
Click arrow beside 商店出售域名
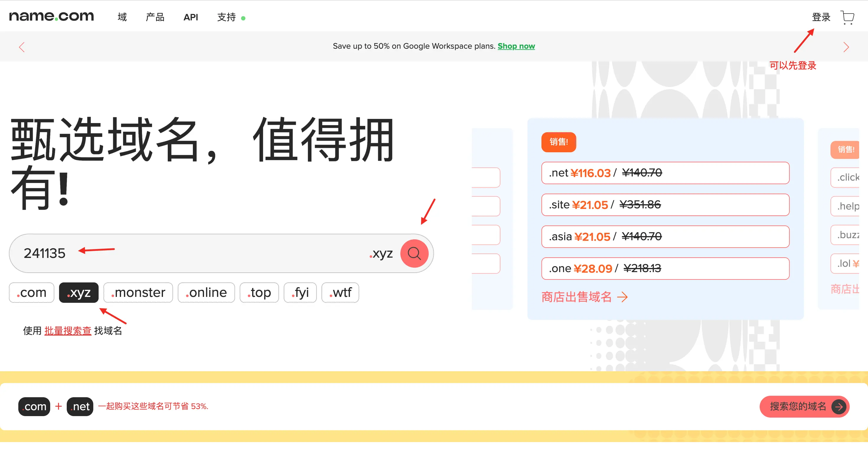(622, 297)
